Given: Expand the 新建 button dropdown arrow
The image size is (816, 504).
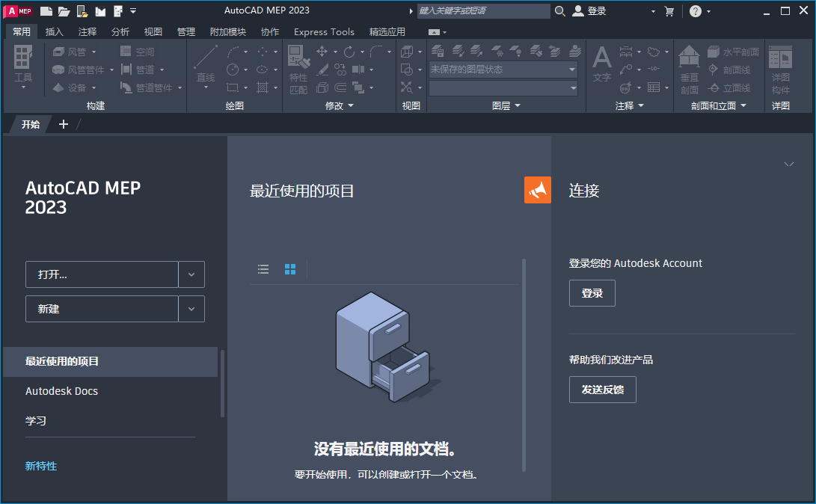Looking at the screenshot, I should [x=191, y=308].
